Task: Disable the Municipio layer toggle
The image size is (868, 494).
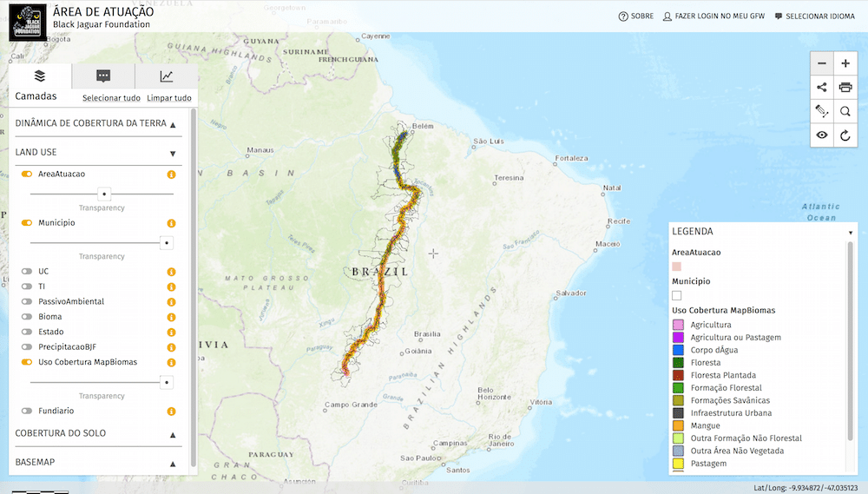Action: tap(27, 222)
